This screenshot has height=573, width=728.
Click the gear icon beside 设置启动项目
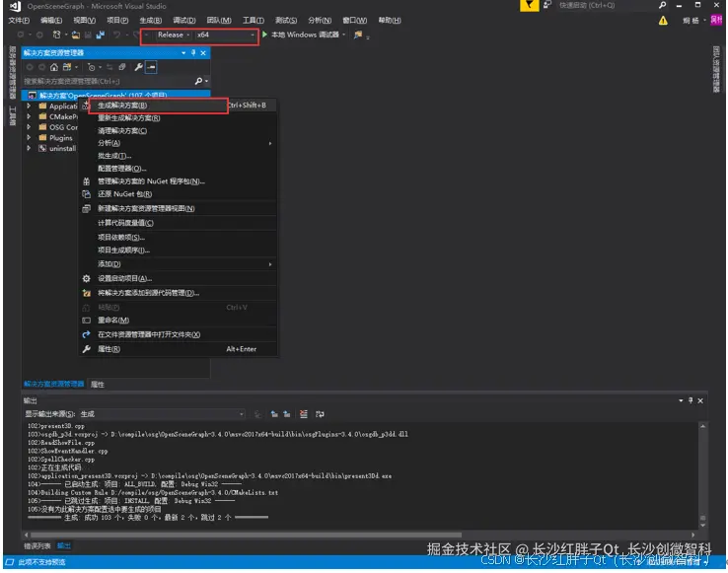[87, 278]
